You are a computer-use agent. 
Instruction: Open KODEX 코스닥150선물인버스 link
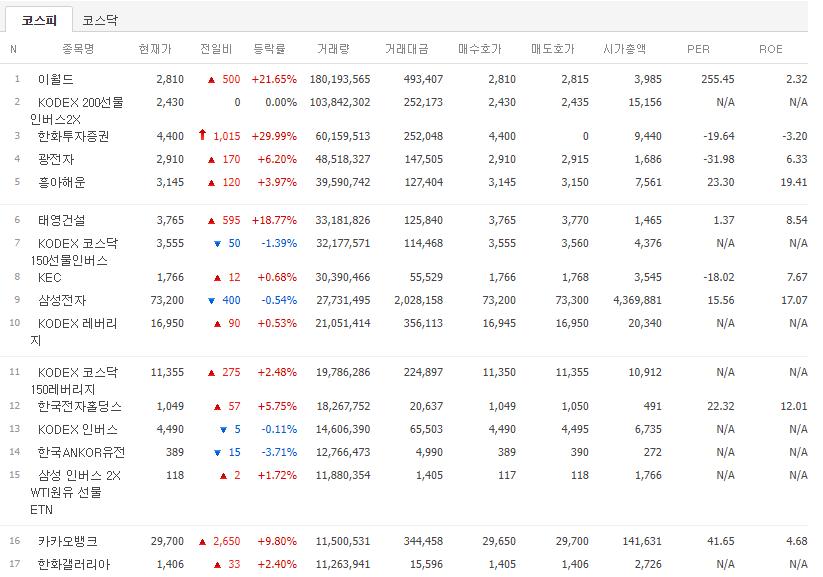click(x=74, y=252)
